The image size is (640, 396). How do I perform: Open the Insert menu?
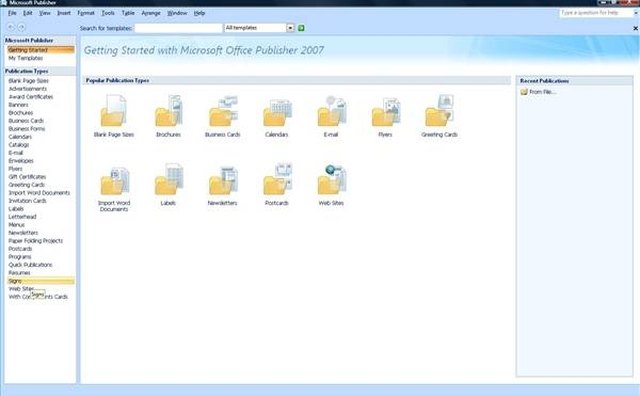point(64,13)
